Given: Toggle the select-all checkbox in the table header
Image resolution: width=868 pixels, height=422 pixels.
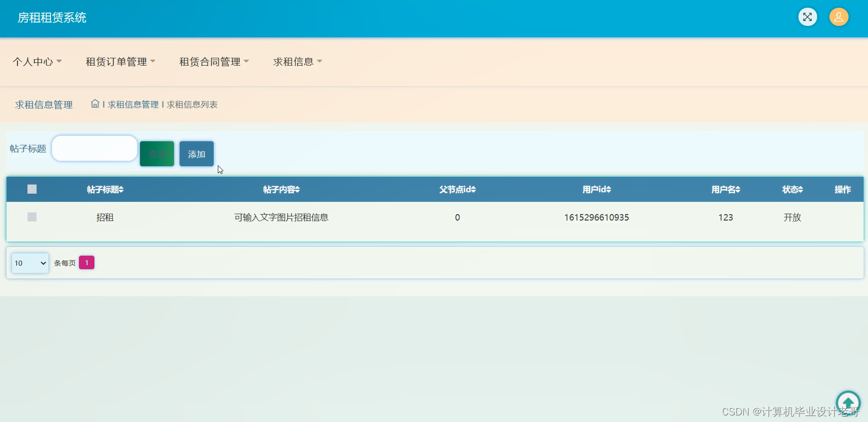Looking at the screenshot, I should coord(32,189).
